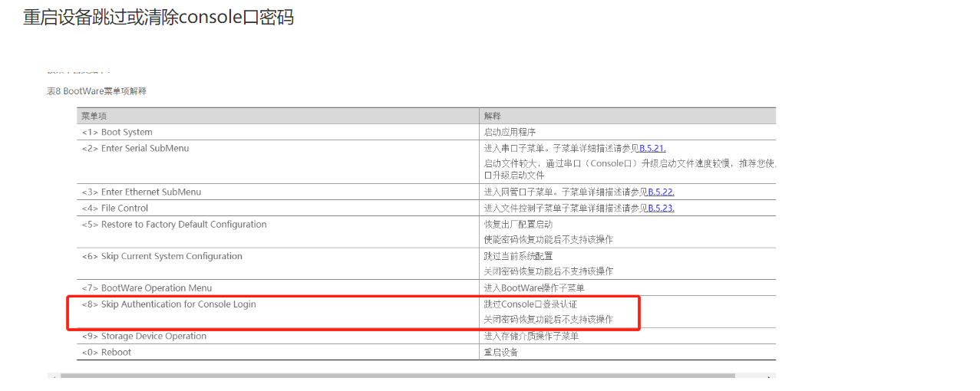Select <9> Storage Device Operation cell

[x=278, y=336]
